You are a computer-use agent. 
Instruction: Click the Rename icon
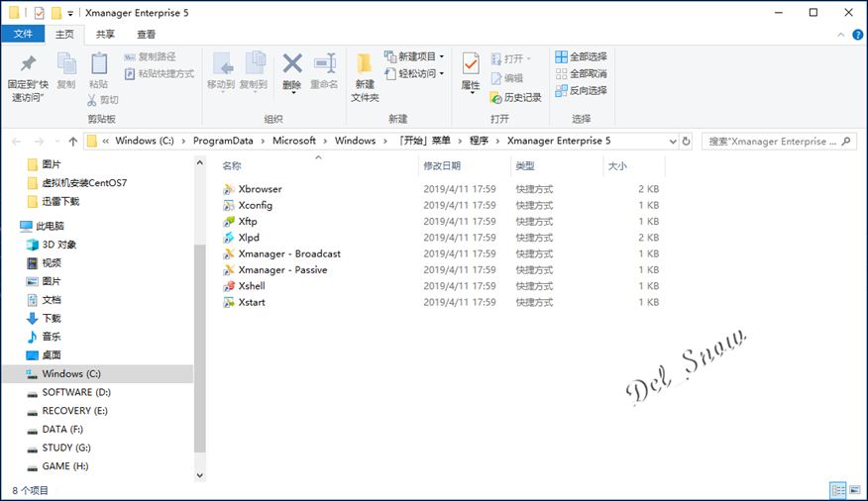[324, 63]
